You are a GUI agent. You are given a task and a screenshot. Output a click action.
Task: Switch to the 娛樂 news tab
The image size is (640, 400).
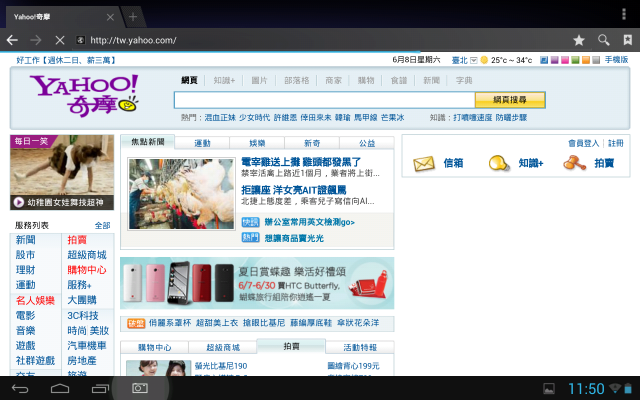[257, 143]
